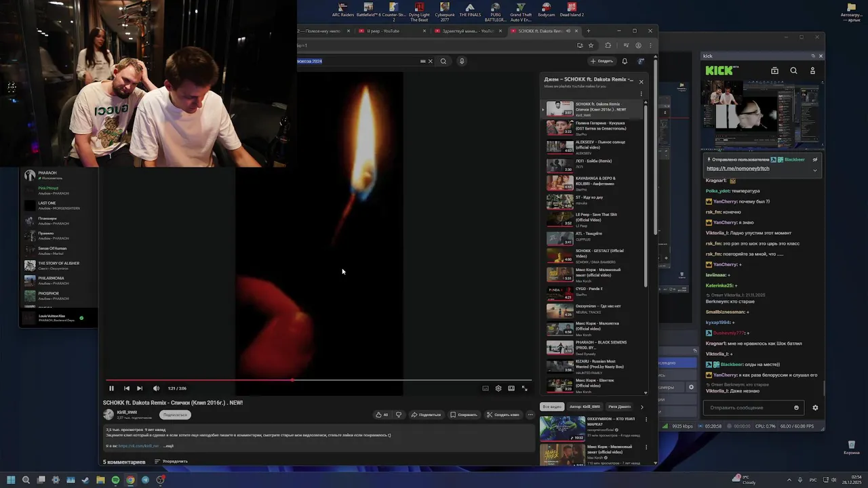The height and width of the screenshot is (488, 868).
Task: Skip to next video in player
Action: 140,388
